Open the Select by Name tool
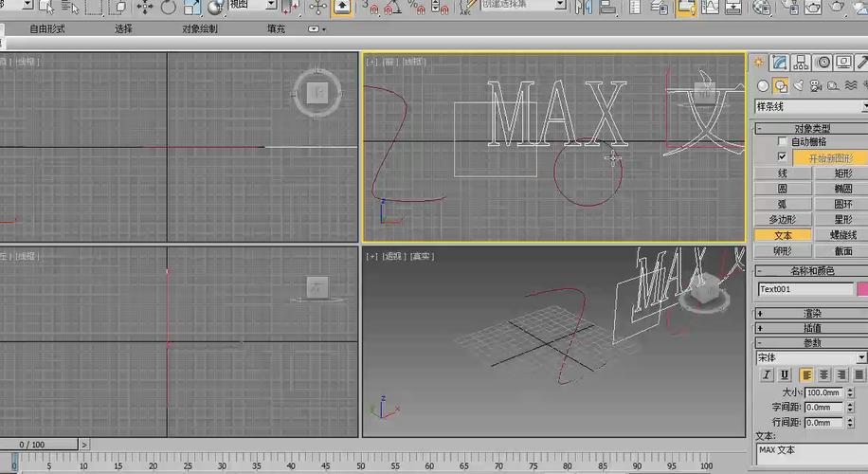The image size is (868, 474). [70, 7]
